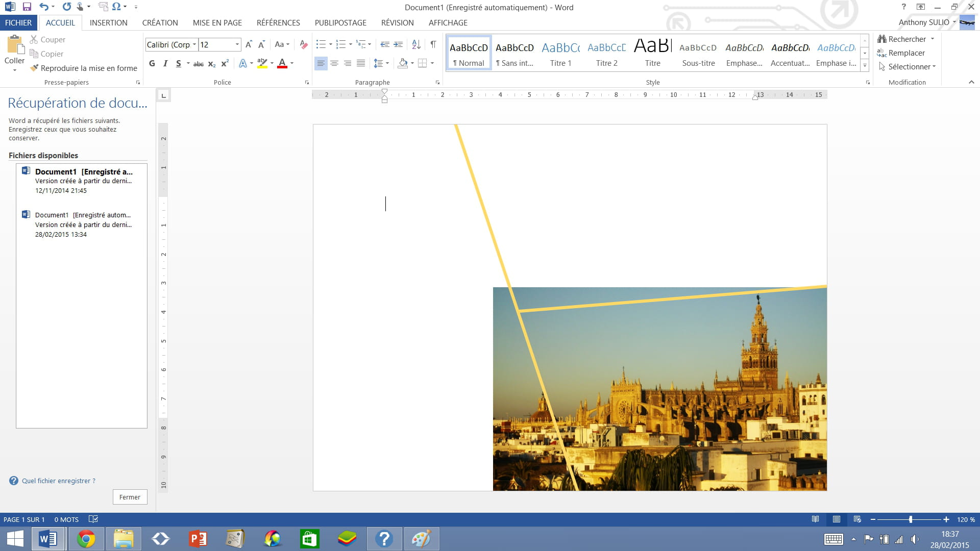Open the INSERTION ribbon tab
Screen dimensions: 980x551
(x=108, y=22)
